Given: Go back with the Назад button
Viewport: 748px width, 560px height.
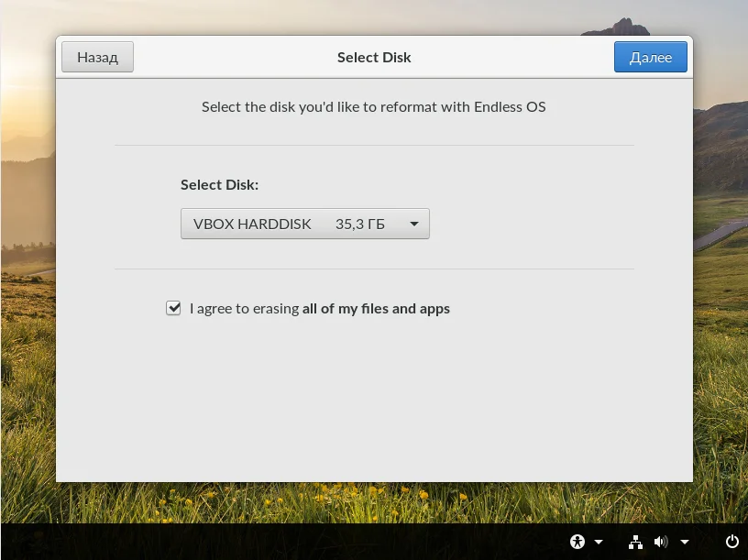Looking at the screenshot, I should (x=97, y=57).
